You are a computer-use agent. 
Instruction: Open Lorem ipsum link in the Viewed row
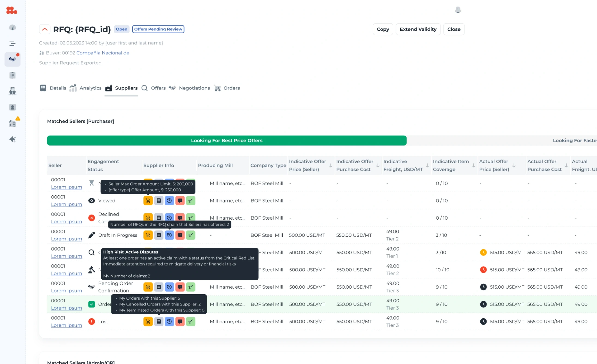66,204
